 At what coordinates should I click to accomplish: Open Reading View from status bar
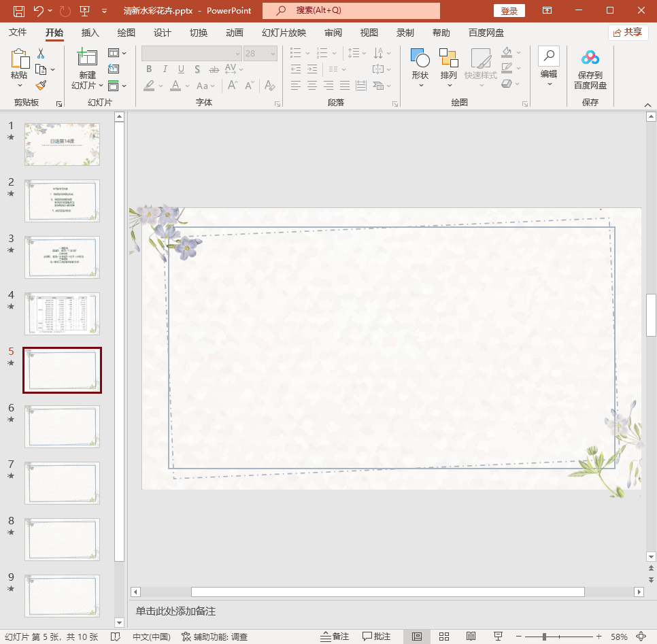[471, 637]
